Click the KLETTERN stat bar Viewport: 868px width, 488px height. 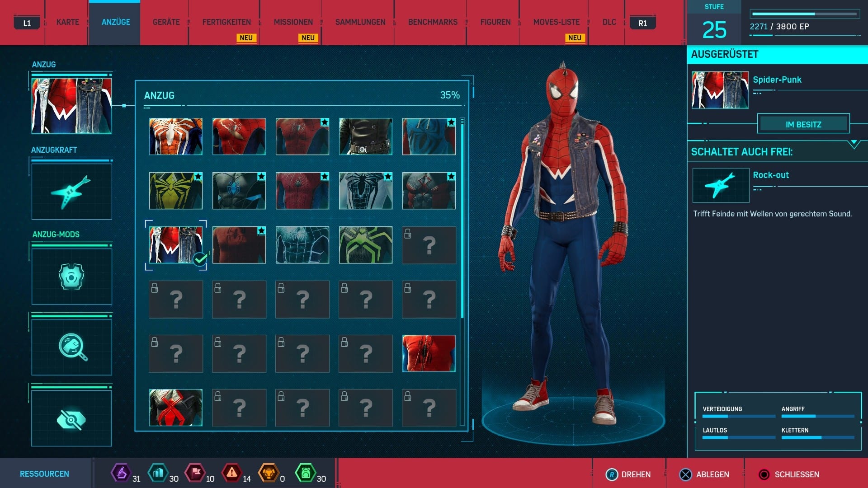click(818, 437)
